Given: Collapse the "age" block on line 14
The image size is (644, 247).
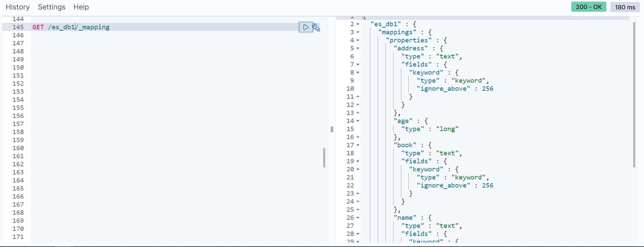Looking at the screenshot, I should click(x=358, y=121).
